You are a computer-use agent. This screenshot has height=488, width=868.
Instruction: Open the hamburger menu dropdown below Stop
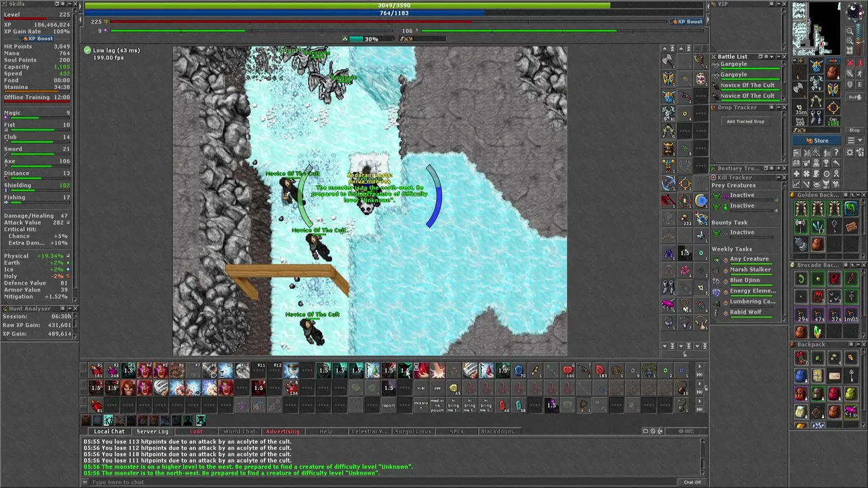click(x=855, y=140)
